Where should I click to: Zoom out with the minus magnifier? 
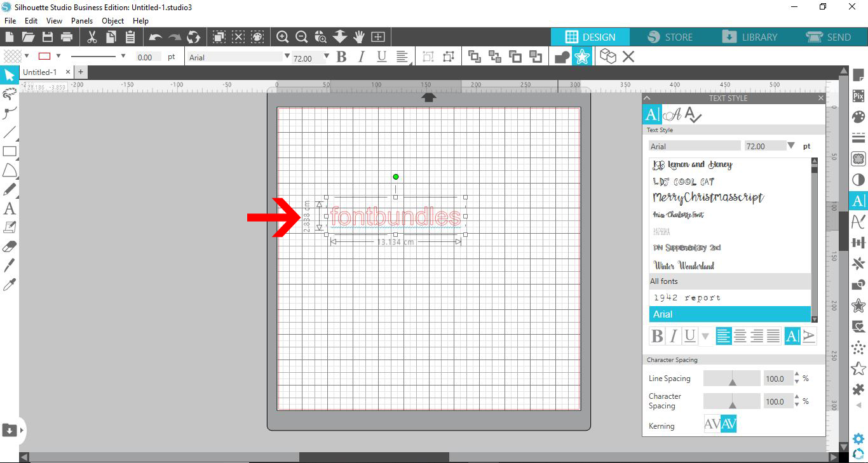[x=302, y=37]
